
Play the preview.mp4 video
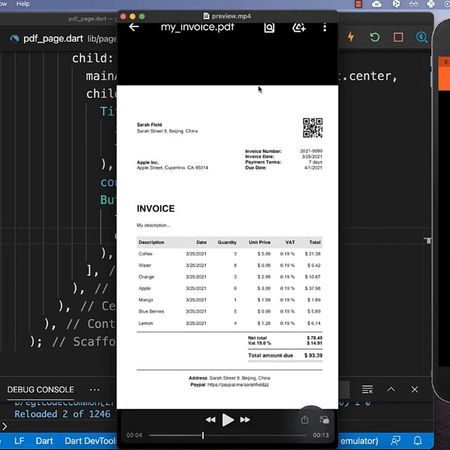tap(228, 420)
